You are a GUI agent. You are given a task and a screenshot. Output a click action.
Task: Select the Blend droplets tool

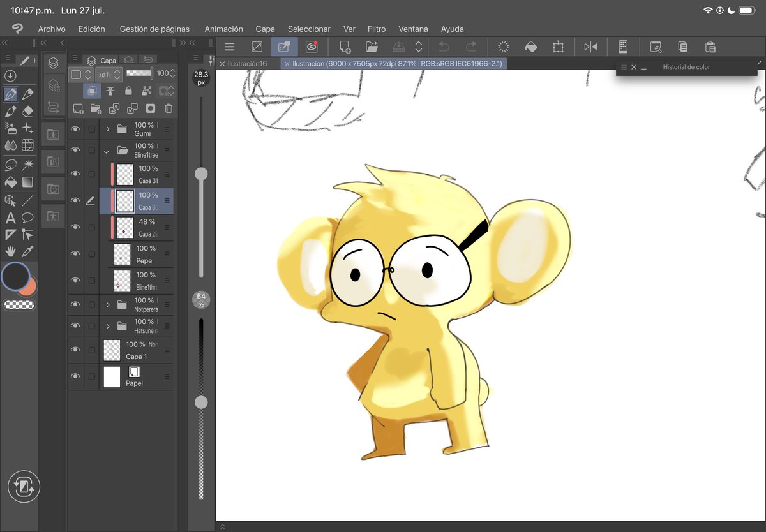coord(10,145)
